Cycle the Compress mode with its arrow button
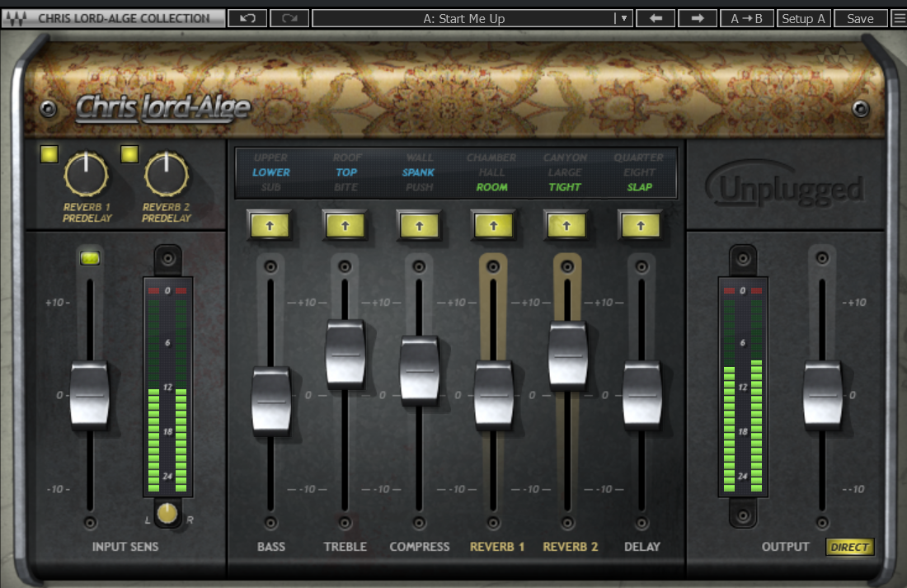 click(419, 226)
